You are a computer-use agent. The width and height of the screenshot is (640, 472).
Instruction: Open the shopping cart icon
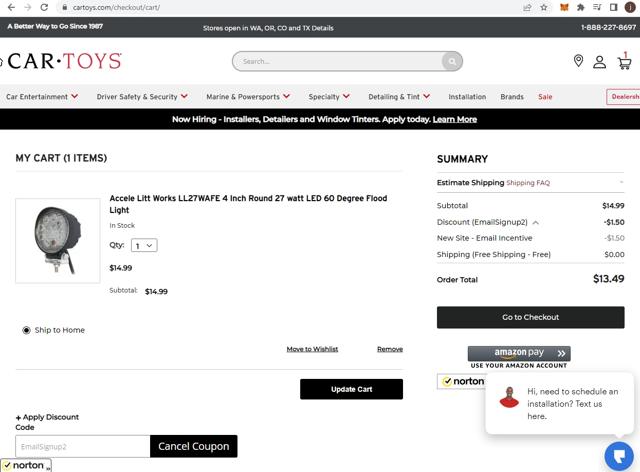tap(624, 62)
